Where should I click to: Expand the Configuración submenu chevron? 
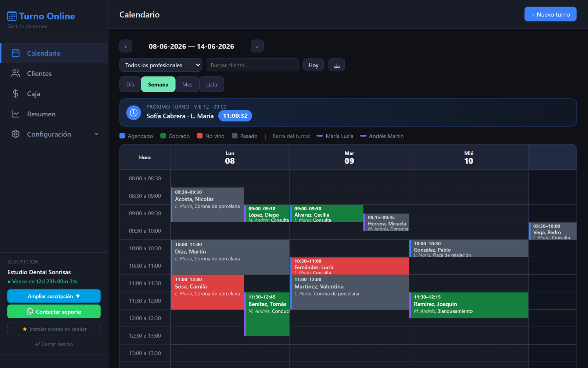[97, 134]
